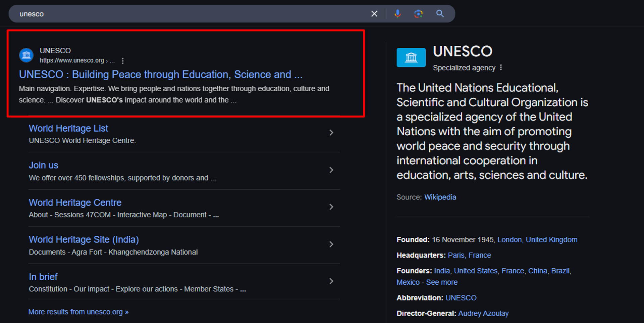Expand the World Heritage List chevron
The image size is (644, 323).
[331, 133]
